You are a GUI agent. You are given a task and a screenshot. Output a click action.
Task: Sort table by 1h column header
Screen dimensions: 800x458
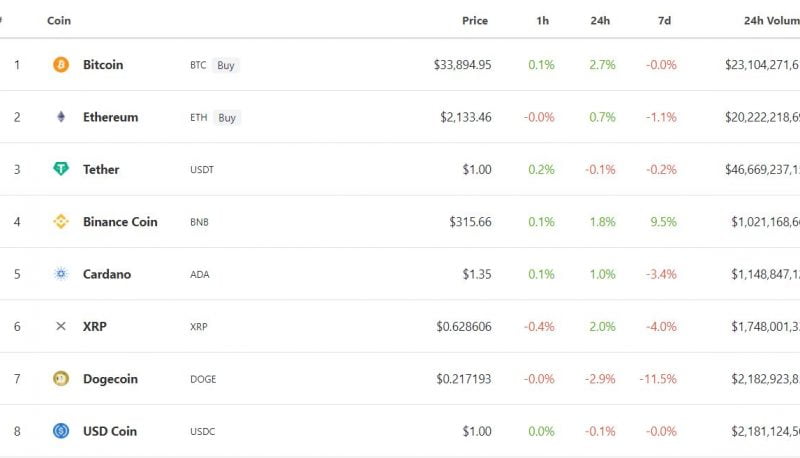point(542,20)
